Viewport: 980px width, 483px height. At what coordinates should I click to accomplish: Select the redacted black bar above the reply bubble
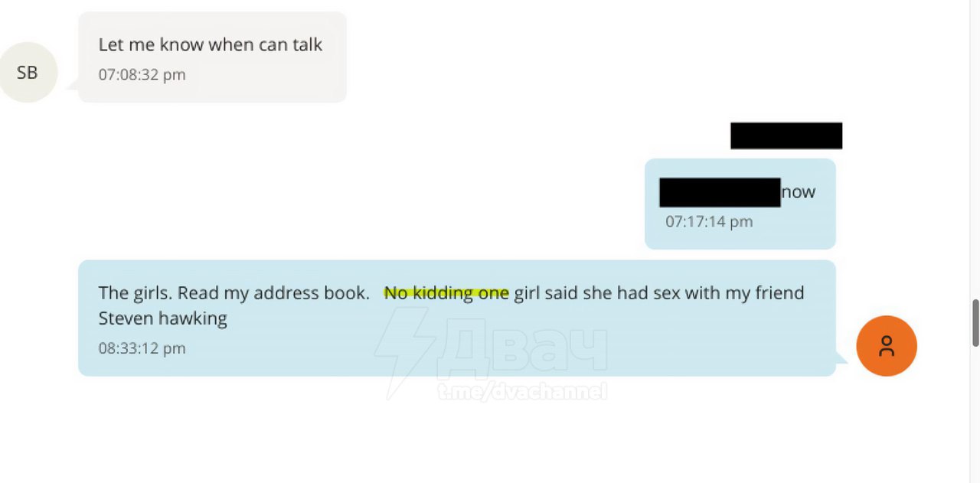tap(786, 135)
